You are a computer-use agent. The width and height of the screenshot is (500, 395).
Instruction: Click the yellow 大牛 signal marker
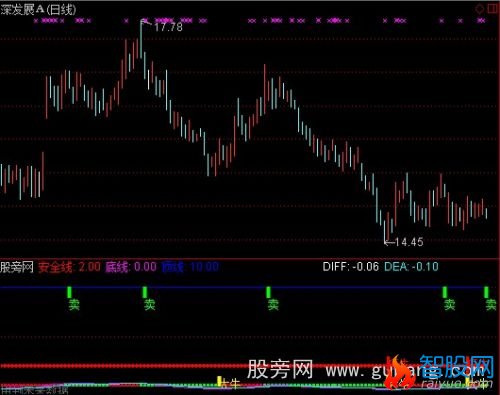point(228,383)
